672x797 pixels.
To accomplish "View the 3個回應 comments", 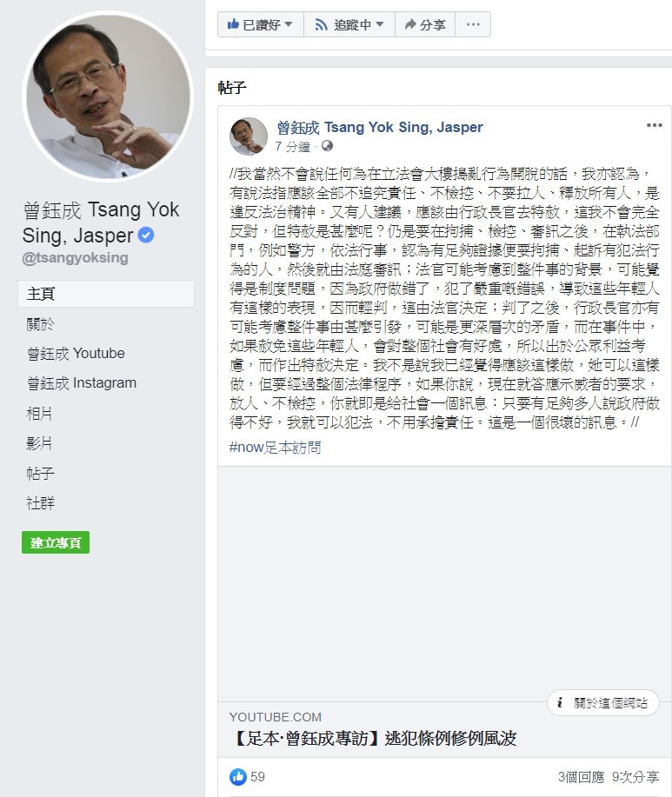I will point(581,777).
